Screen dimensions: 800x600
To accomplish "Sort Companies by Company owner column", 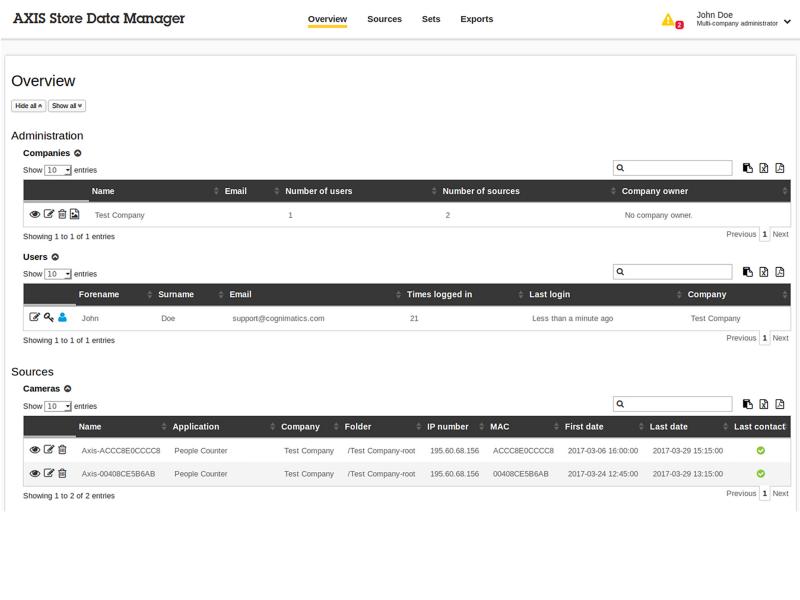I will pyautogui.click(x=655, y=191).
